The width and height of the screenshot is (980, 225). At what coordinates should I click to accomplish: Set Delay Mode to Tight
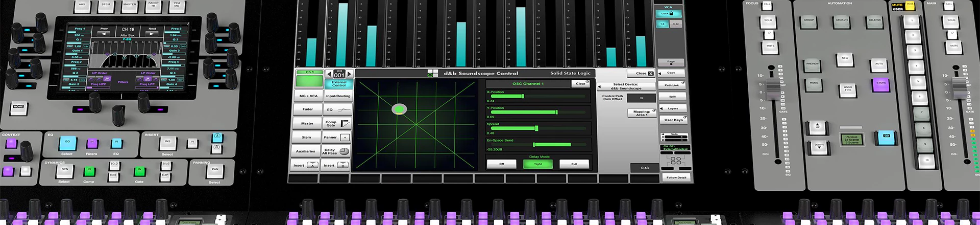(538, 164)
